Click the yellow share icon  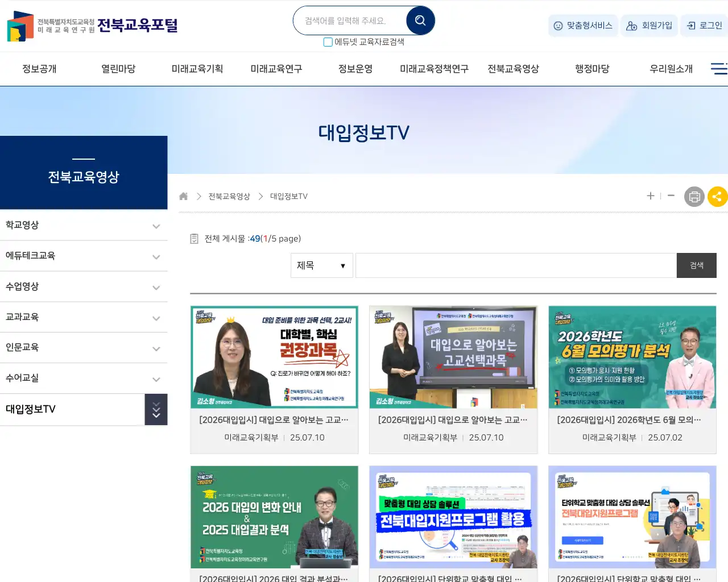tap(717, 197)
